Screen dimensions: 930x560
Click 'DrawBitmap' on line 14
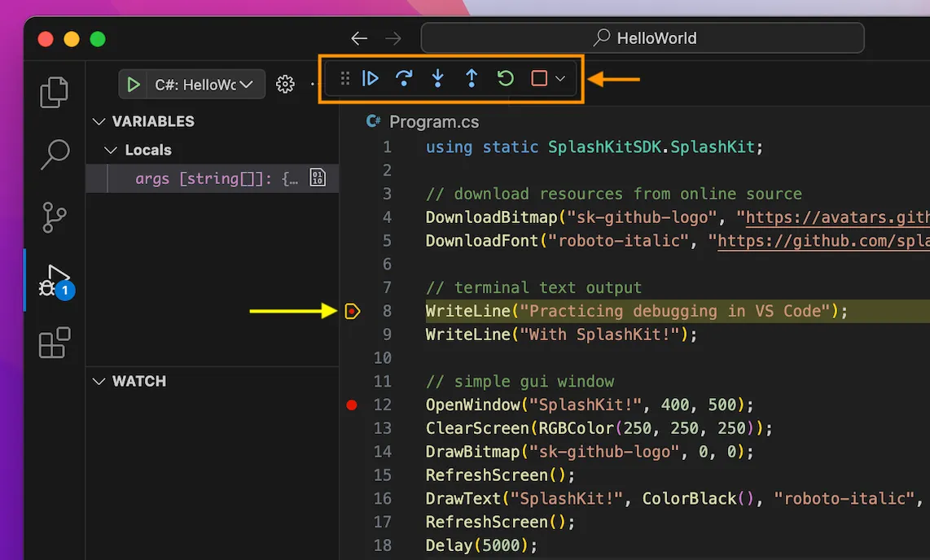coord(472,452)
